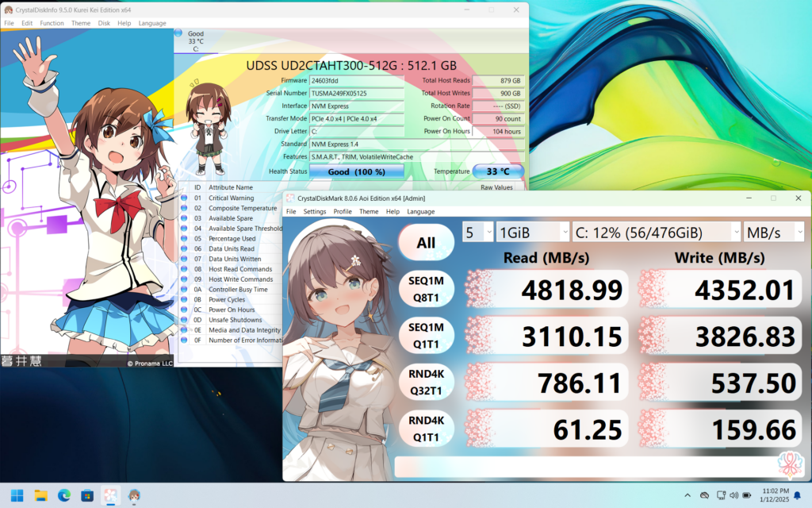812x508 pixels.
Task: Open CrystalDiskMark Help menu
Action: tap(393, 211)
